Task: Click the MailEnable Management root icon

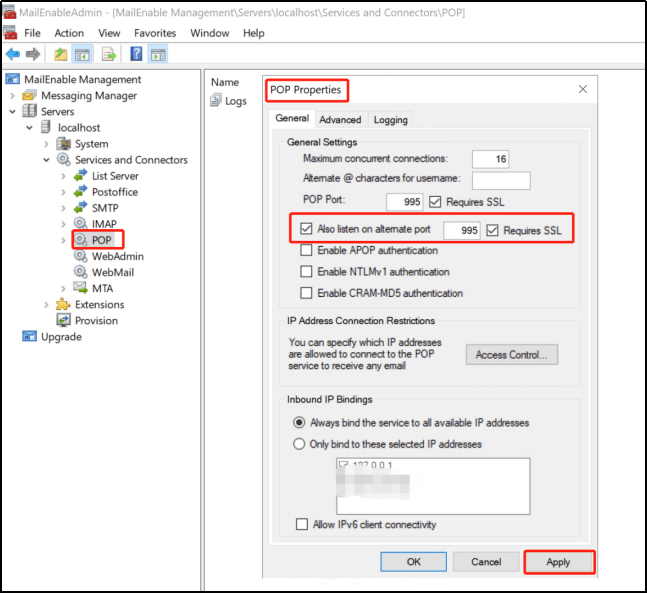Action: (x=13, y=79)
